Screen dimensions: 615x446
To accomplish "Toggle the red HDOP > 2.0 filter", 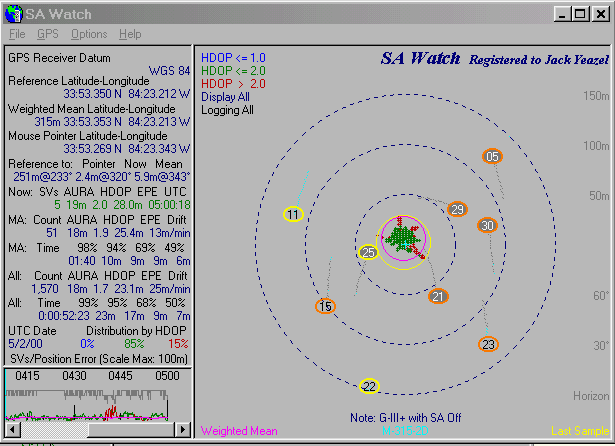I will pos(233,84).
